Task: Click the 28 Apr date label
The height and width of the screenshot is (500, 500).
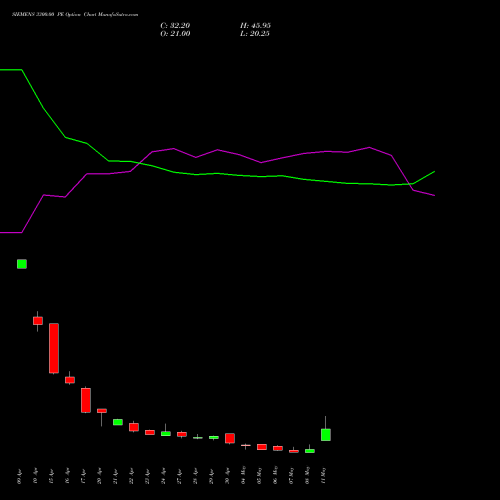Action: pos(195,476)
